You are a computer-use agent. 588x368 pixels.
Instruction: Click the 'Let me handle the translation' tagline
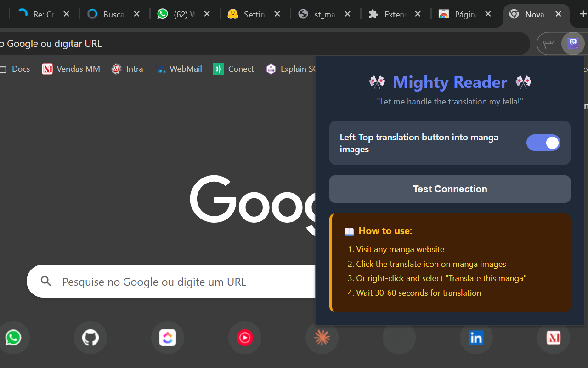450,102
